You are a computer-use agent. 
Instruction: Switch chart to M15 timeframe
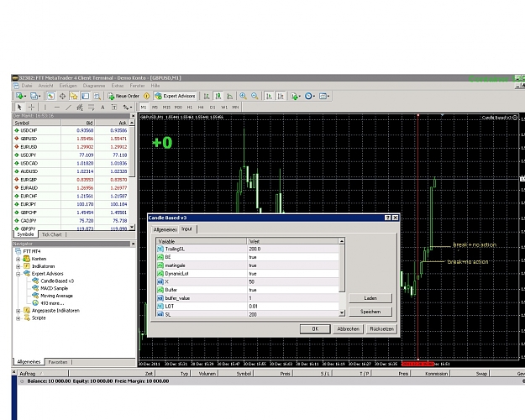[166, 108]
